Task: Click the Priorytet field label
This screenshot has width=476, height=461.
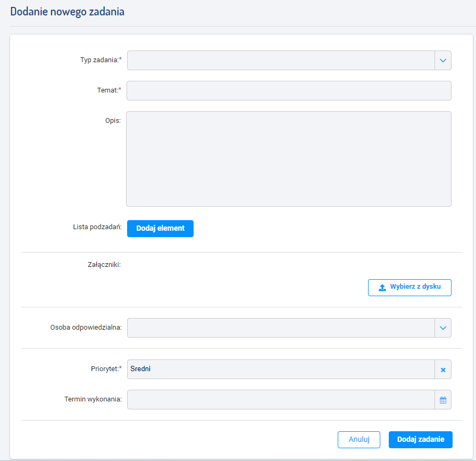Action: coord(106,368)
